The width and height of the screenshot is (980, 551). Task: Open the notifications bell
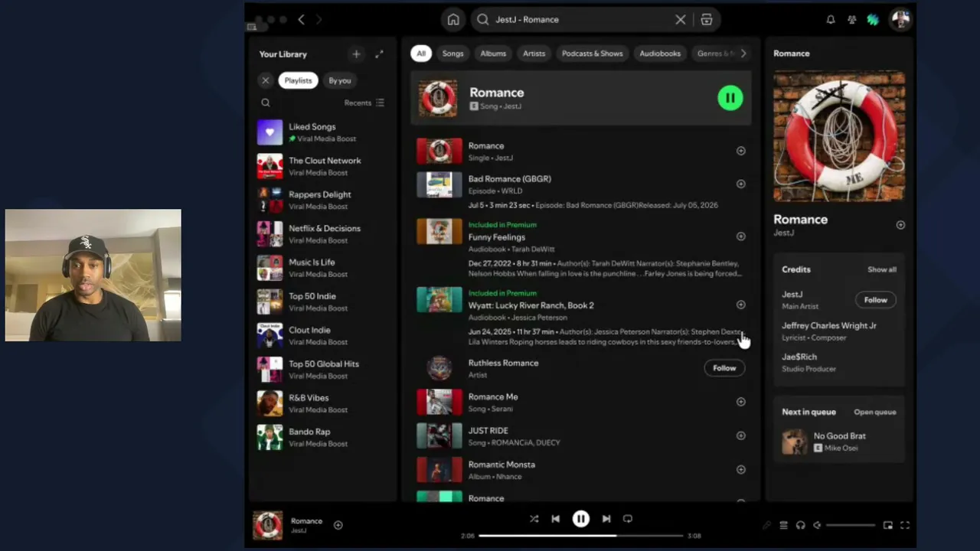(831, 20)
